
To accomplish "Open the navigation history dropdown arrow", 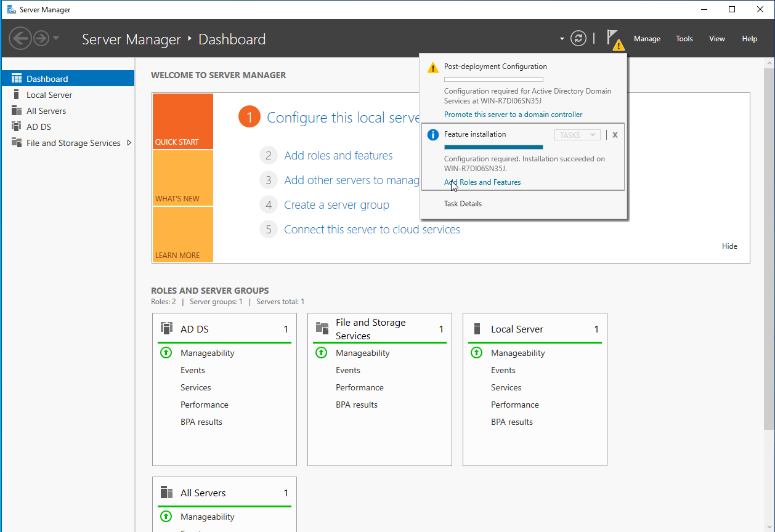I will (56, 39).
